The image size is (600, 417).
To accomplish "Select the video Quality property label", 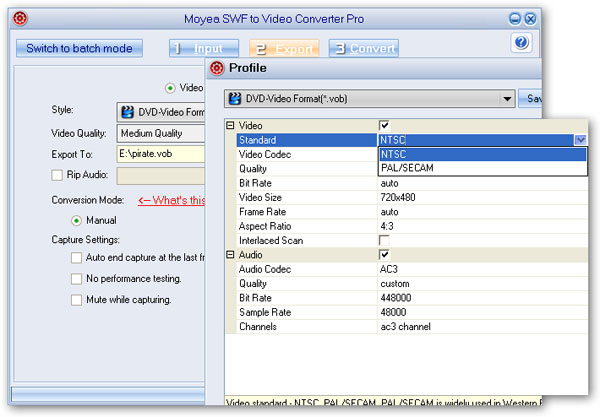I will [253, 169].
